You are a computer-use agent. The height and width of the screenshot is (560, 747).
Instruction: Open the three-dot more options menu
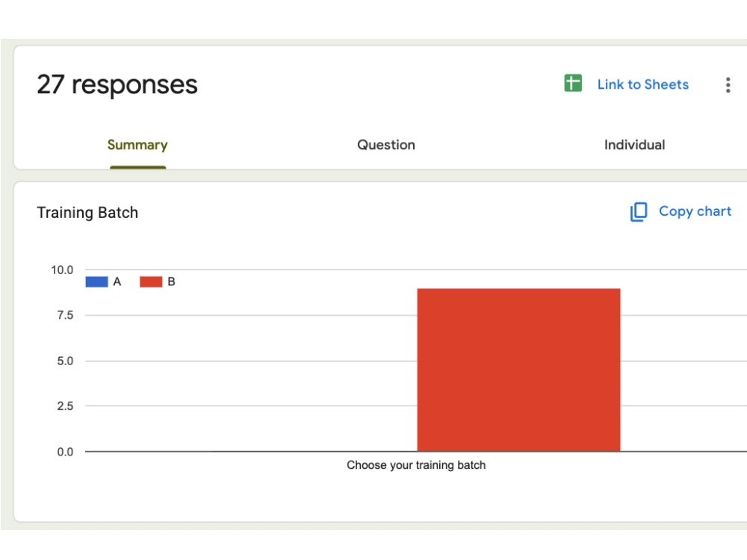[x=728, y=85]
